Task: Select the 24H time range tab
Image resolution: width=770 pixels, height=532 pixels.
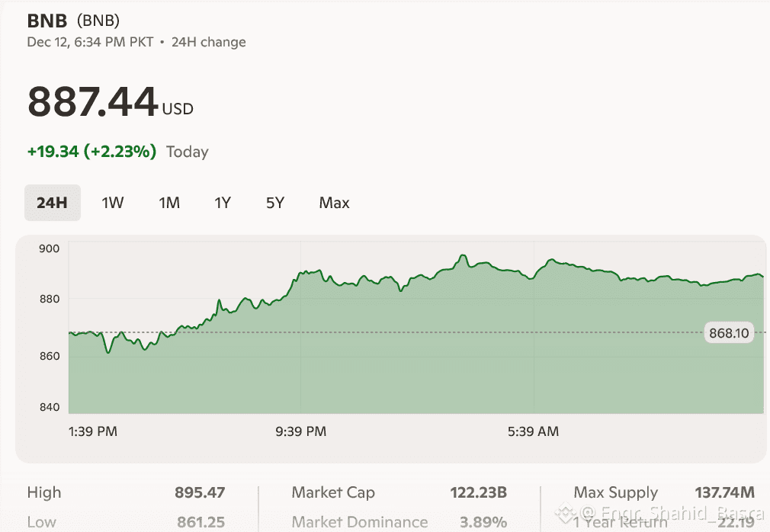Action: click(x=52, y=203)
